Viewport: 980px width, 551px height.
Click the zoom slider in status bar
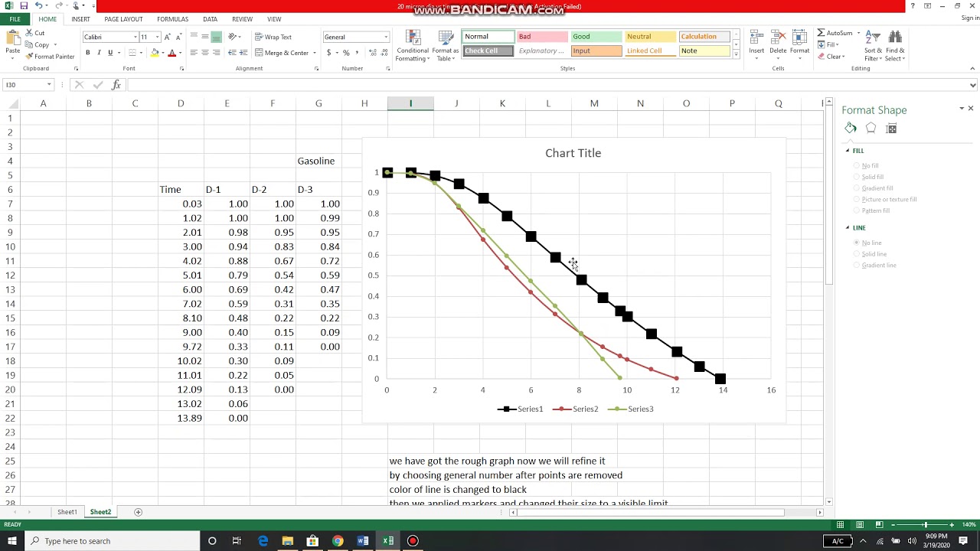pos(926,525)
